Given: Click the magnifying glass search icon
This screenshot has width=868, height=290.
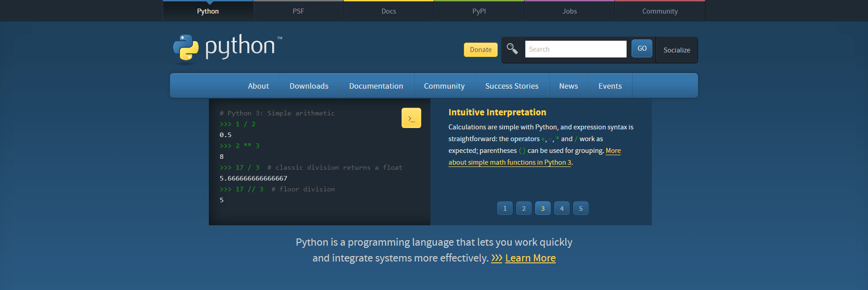Looking at the screenshot, I should click(x=512, y=49).
